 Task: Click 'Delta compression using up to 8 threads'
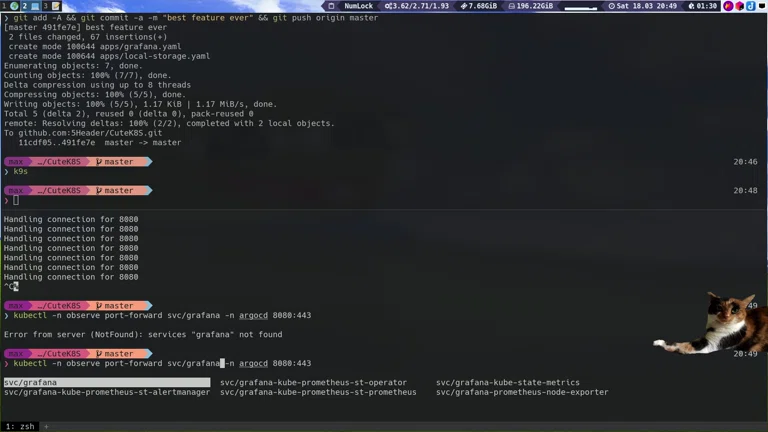pyautogui.click(x=97, y=85)
